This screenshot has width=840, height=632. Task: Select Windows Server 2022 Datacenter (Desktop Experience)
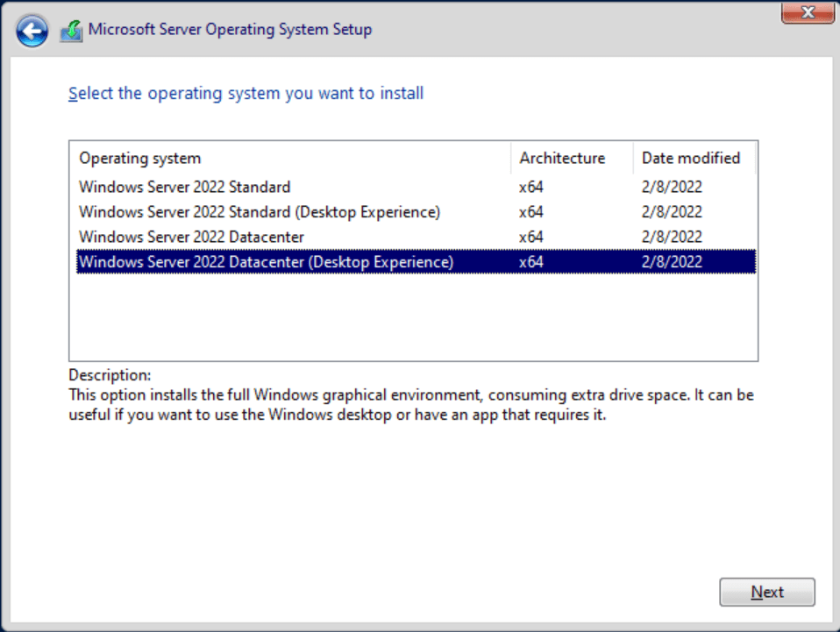click(x=416, y=262)
